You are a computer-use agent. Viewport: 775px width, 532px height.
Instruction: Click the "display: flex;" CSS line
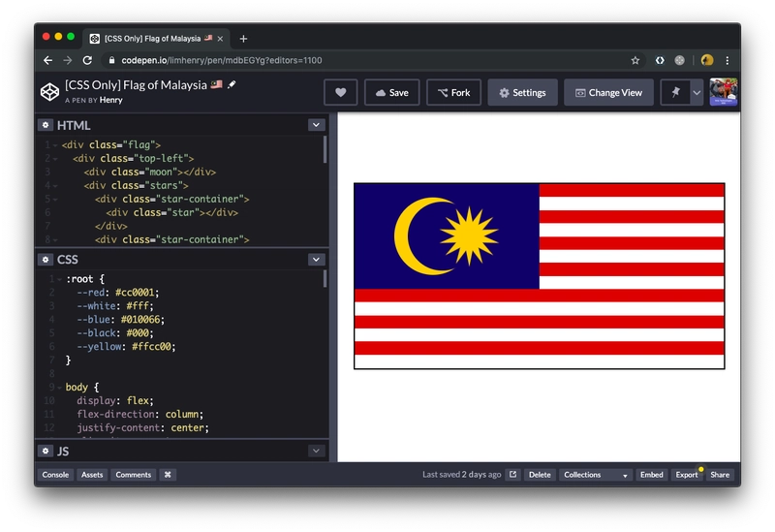click(115, 401)
